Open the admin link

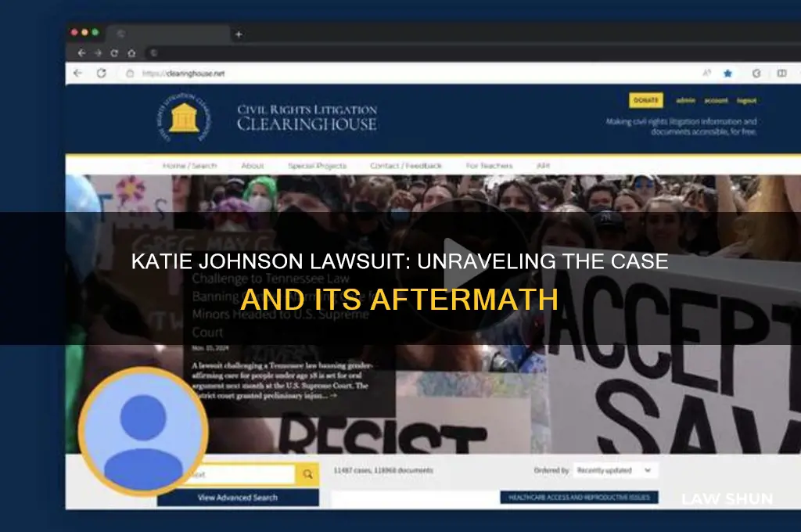685,101
